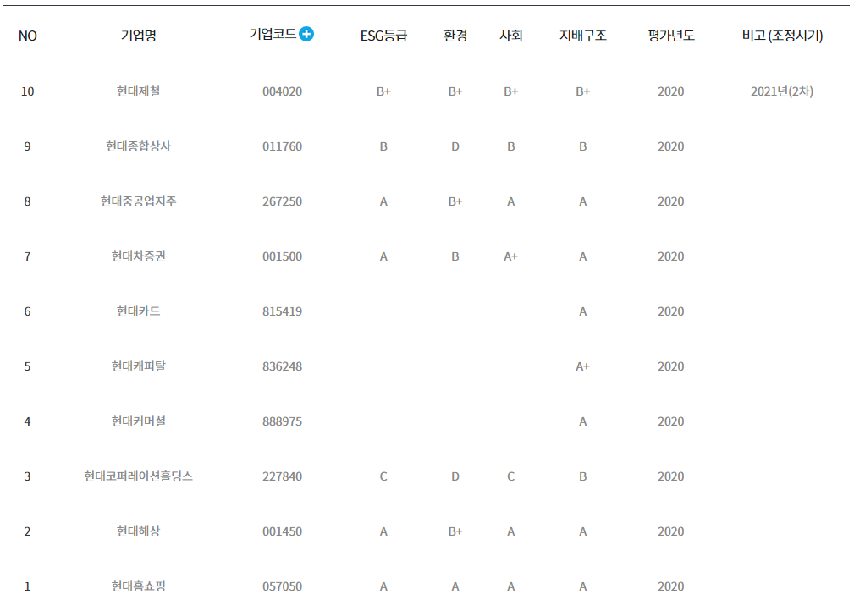Select company code 001450

point(282,531)
